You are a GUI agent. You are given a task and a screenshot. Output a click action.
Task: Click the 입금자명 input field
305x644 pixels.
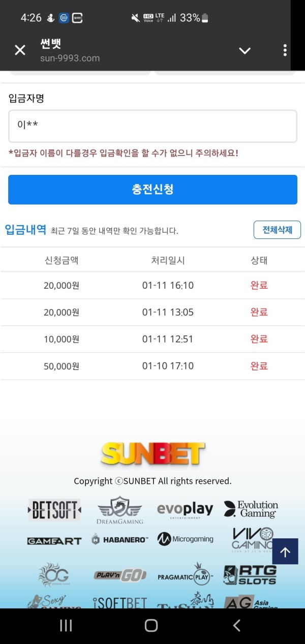[x=152, y=126]
